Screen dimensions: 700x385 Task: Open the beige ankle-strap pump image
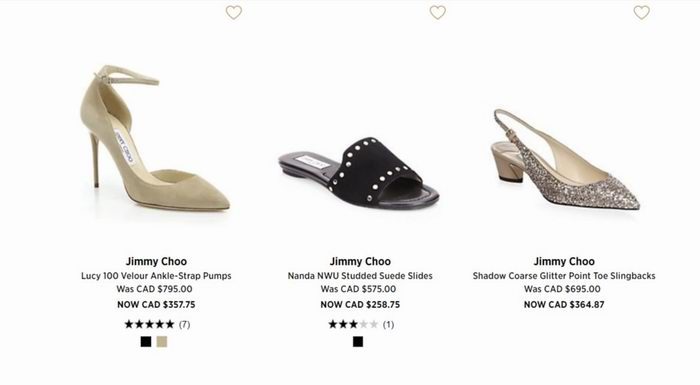click(155, 138)
